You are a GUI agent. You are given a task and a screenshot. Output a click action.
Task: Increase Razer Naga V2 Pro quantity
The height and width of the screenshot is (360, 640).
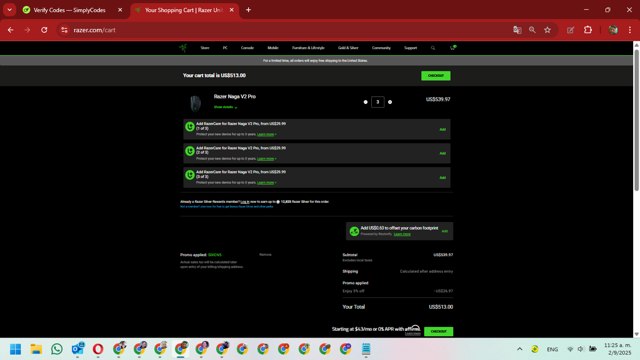[390, 102]
